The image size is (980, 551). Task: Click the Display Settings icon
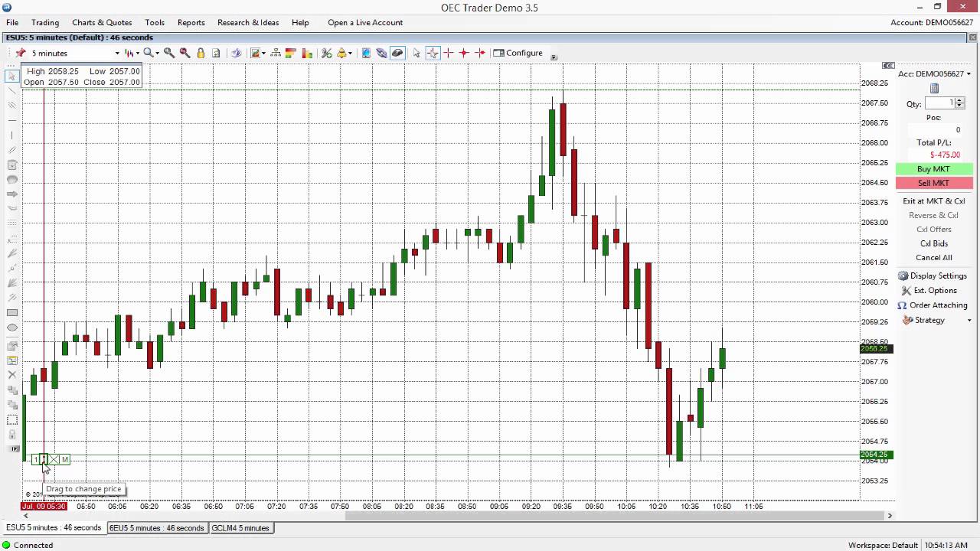coord(903,275)
